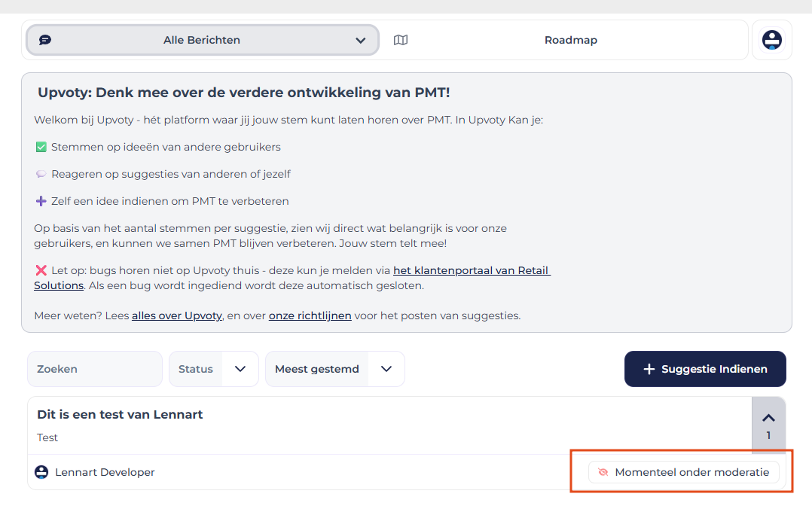Click the Momenteel onder moderatie badge
This screenshot has width=812, height=512.
(x=683, y=472)
